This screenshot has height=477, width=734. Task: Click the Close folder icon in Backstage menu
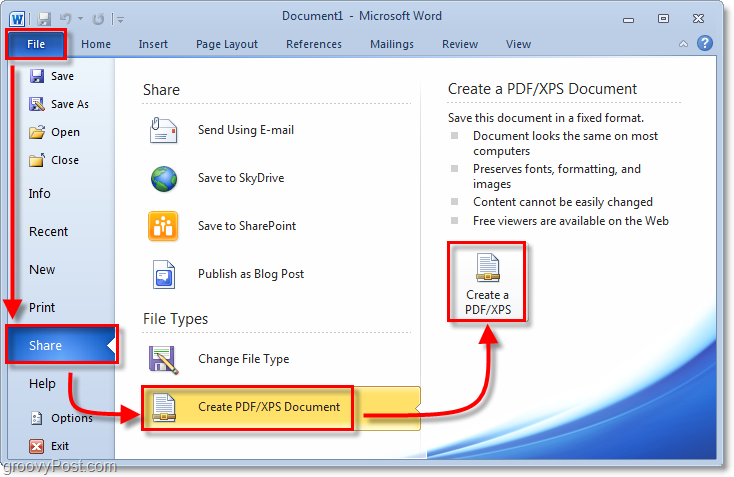37,160
